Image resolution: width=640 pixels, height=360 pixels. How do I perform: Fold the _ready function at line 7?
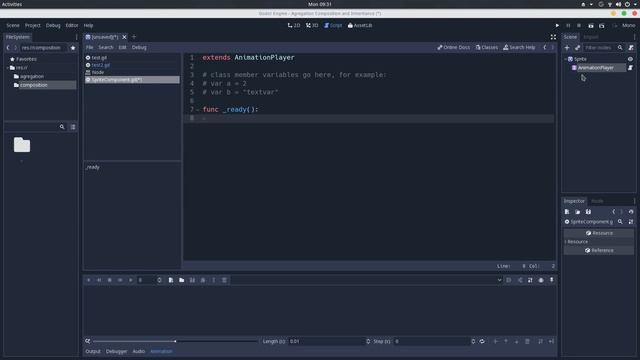point(198,110)
